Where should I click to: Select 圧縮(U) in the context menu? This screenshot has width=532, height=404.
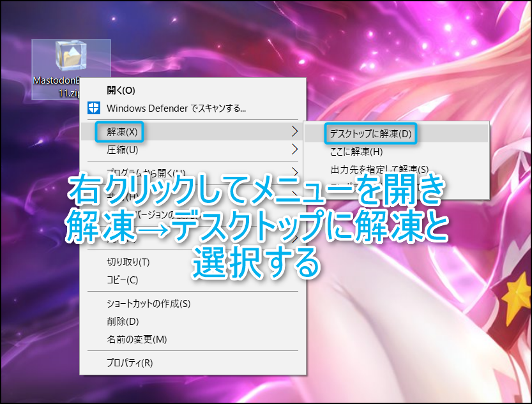[122, 150]
